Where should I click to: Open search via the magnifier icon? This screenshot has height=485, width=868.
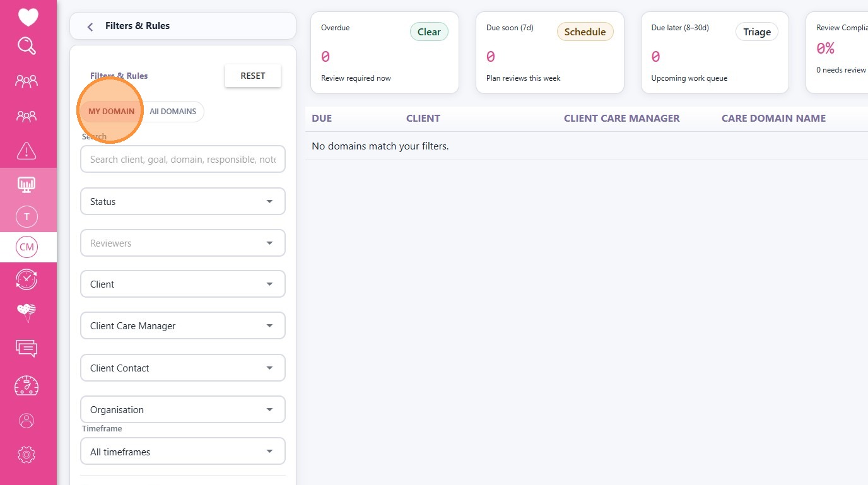[27, 46]
